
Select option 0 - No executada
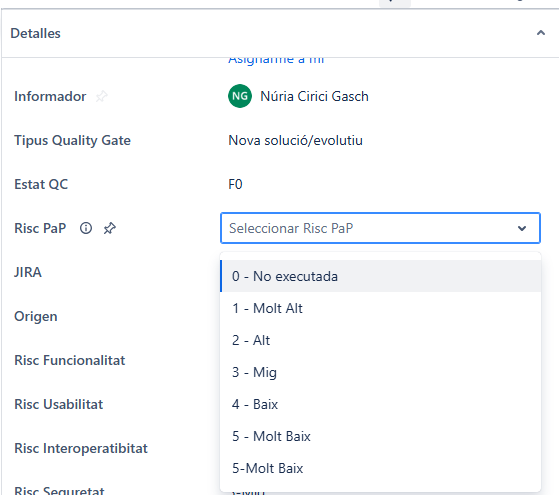380,276
